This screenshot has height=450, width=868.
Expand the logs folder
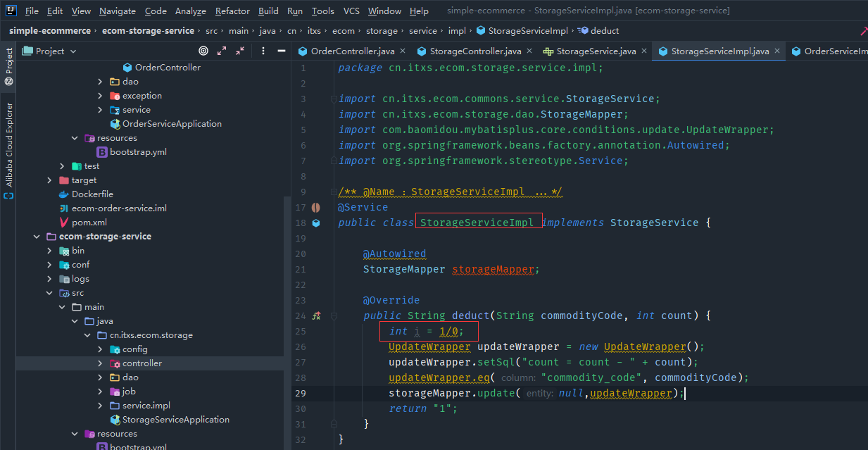coord(50,278)
